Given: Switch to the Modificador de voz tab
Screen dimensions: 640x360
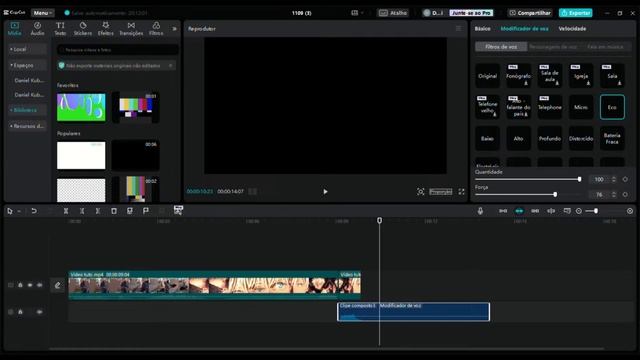Looking at the screenshot, I should [524, 29].
